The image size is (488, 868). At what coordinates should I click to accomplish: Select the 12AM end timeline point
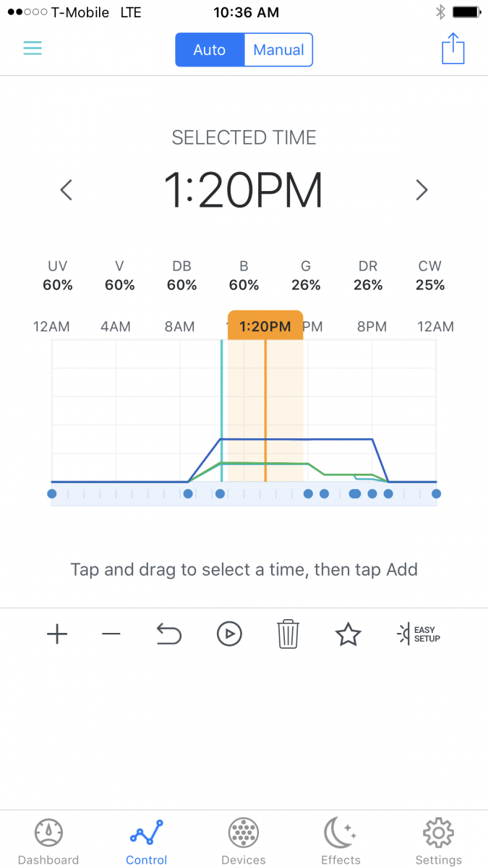tap(436, 494)
